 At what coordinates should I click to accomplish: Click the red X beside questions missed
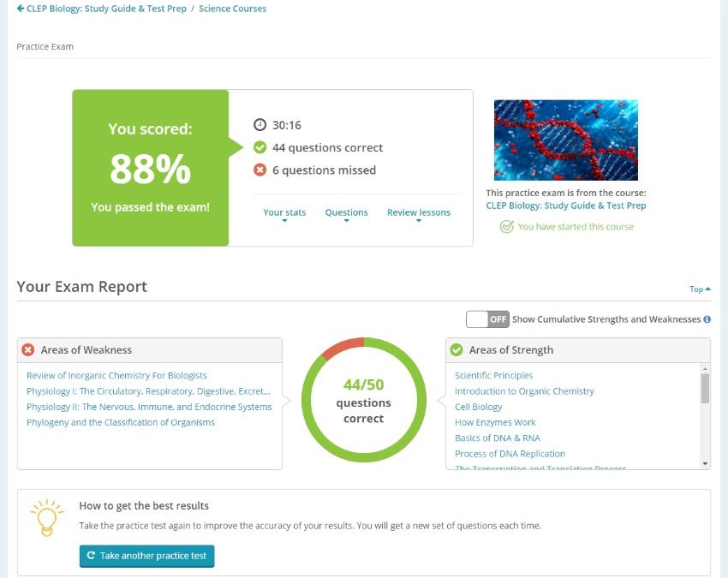[260, 170]
